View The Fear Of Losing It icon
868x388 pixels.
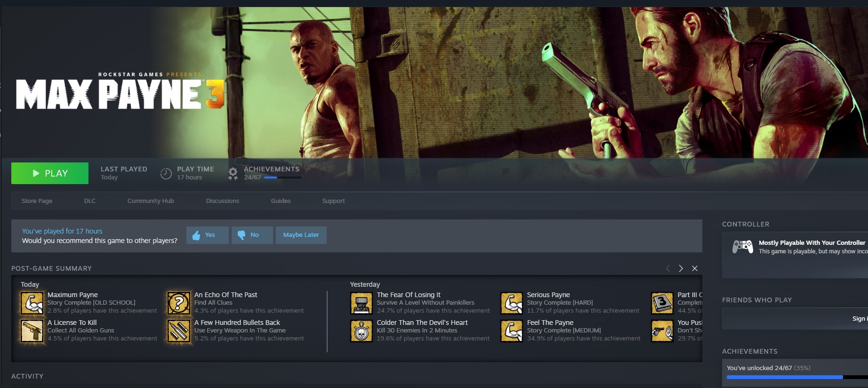[x=362, y=303]
